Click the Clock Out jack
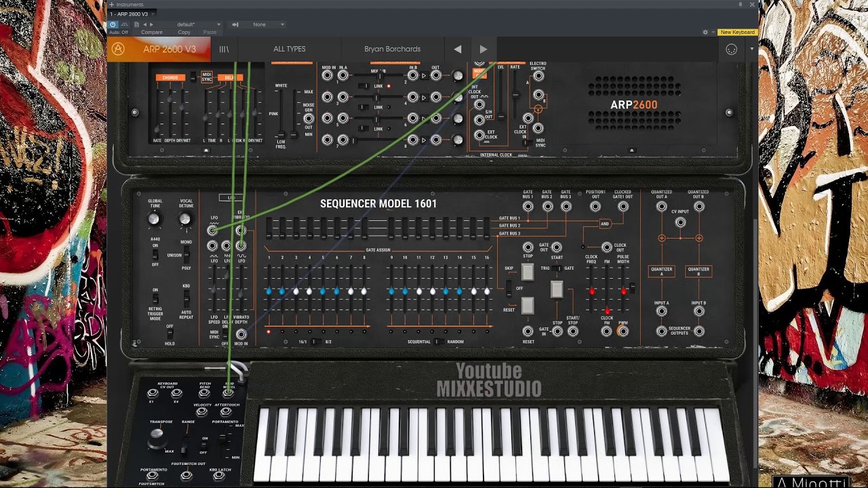The height and width of the screenshot is (488, 868). click(x=607, y=248)
